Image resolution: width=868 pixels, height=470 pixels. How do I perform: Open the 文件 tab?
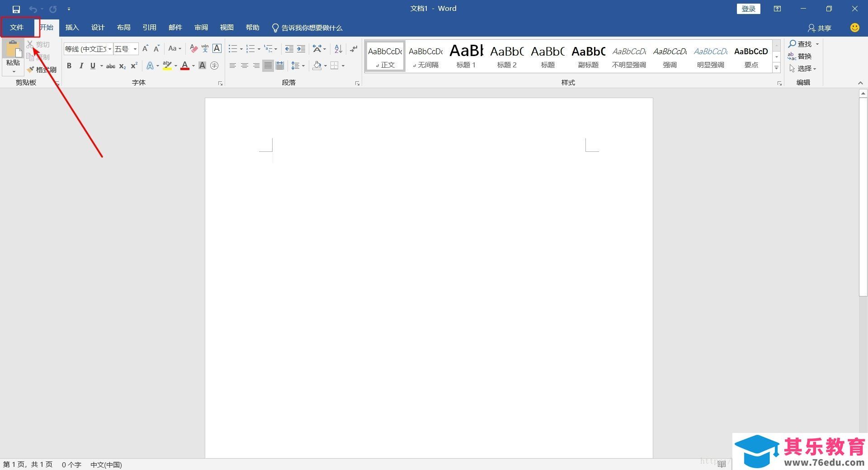(17, 28)
